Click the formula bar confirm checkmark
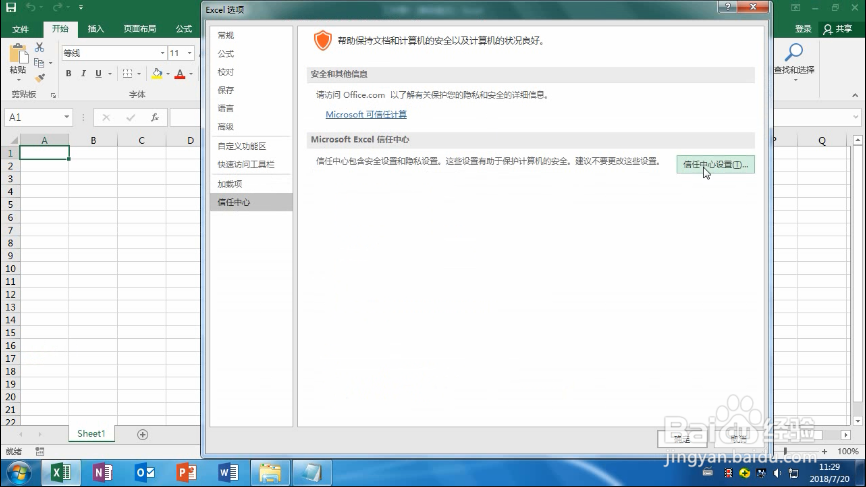Image resolution: width=866 pixels, height=487 pixels. click(130, 117)
